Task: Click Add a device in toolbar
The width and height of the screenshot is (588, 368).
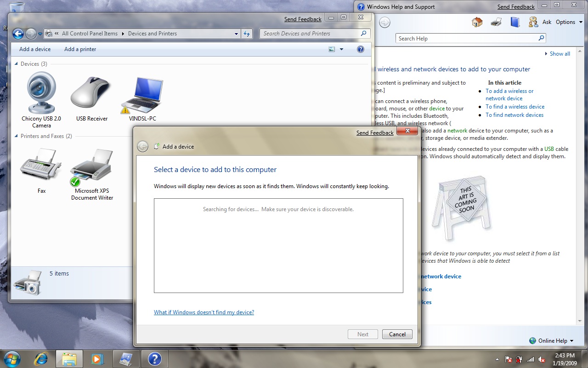Action: [x=35, y=49]
